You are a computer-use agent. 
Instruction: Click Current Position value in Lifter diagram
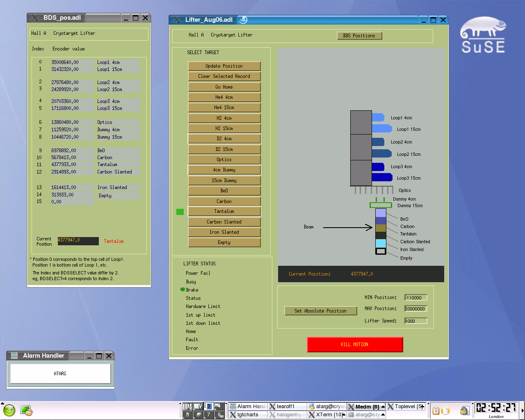tap(362, 274)
